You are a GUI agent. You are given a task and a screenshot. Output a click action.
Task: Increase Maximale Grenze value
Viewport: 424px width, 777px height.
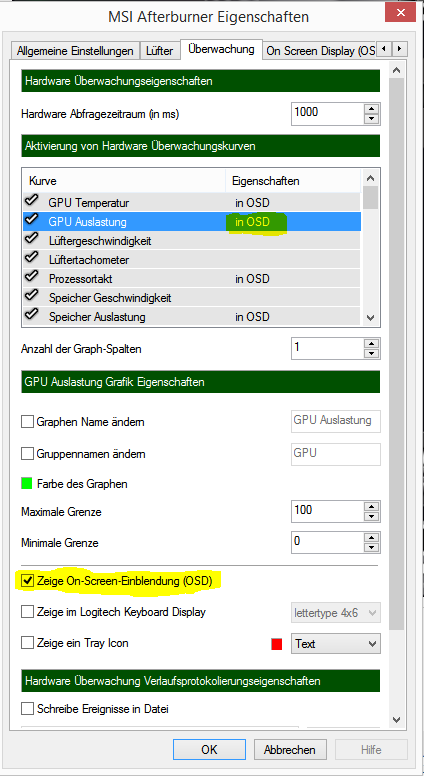click(x=371, y=507)
